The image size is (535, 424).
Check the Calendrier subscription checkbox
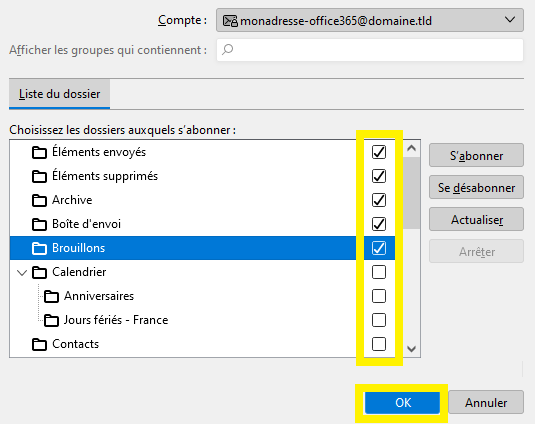[379, 272]
